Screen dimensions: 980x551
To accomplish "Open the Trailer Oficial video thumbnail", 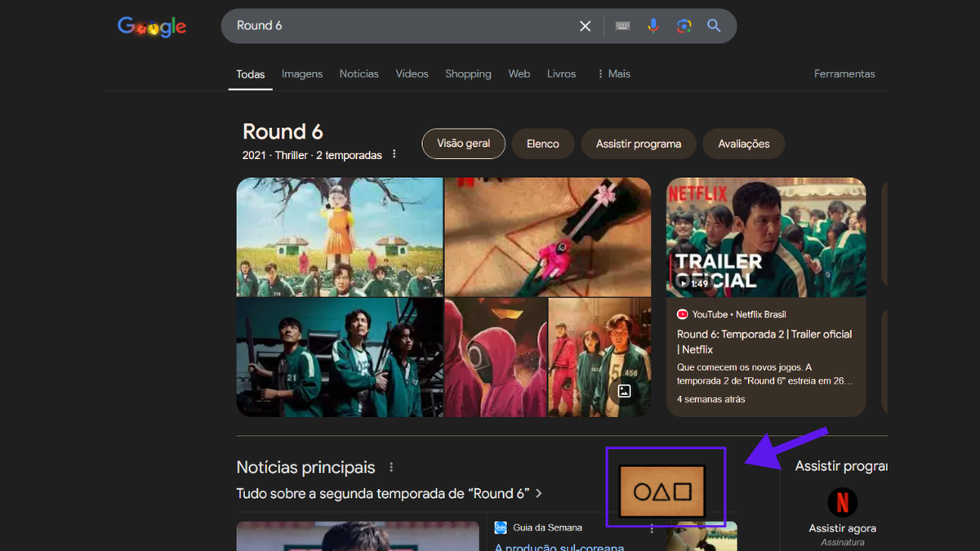I will [766, 238].
